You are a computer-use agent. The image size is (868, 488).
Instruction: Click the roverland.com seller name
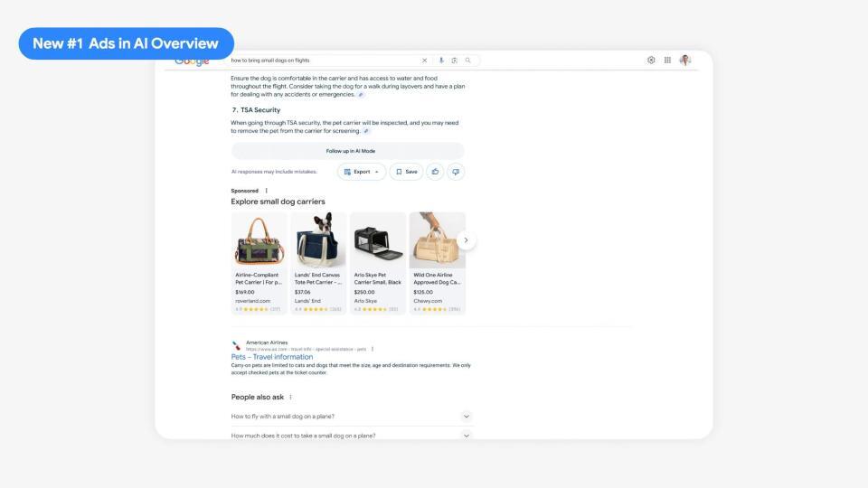(253, 301)
